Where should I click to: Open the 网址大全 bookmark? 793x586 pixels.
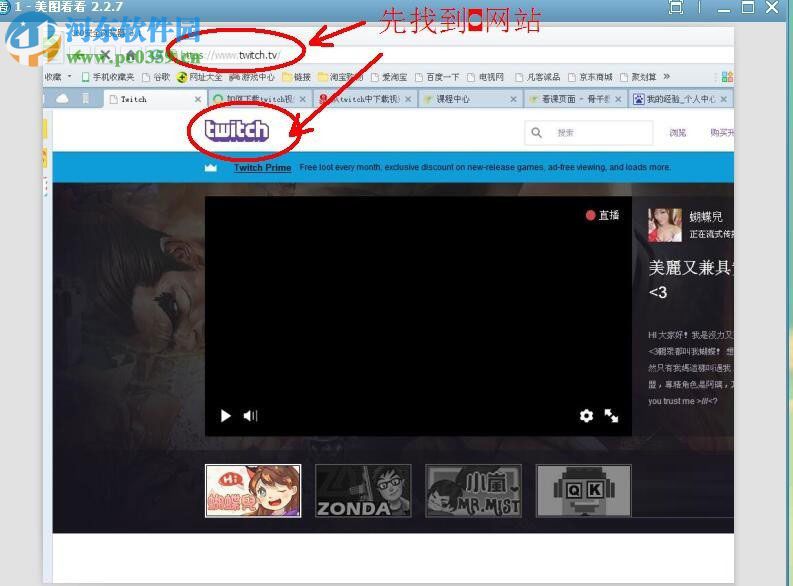(x=199, y=77)
